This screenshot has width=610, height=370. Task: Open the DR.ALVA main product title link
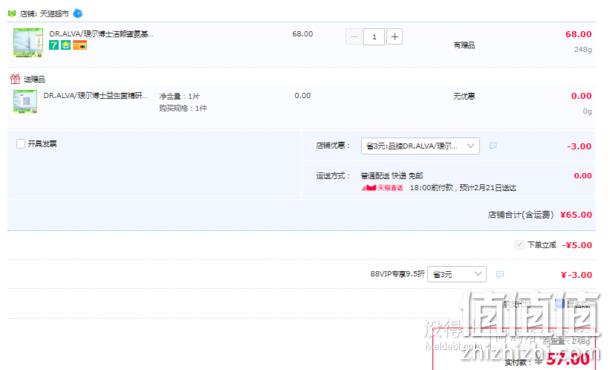(x=101, y=34)
